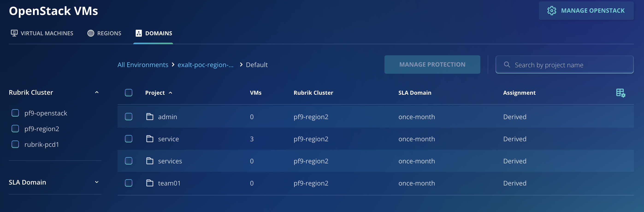
Task: Click the folder icon beside service project
Action: click(150, 139)
